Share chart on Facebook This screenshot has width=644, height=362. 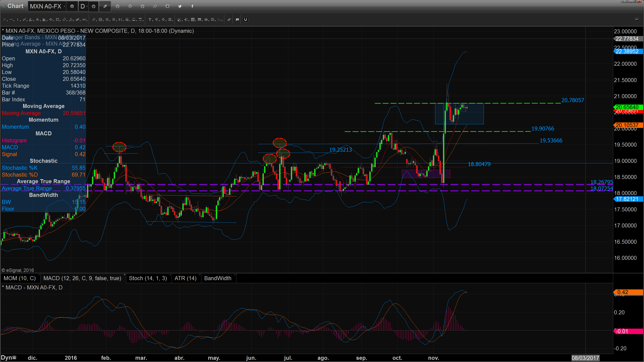pos(192,6)
